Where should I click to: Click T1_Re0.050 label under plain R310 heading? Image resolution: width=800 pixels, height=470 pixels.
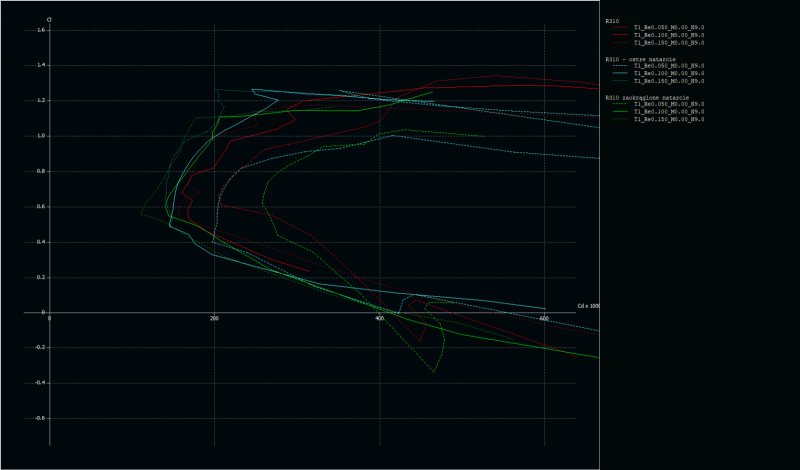tap(669, 28)
